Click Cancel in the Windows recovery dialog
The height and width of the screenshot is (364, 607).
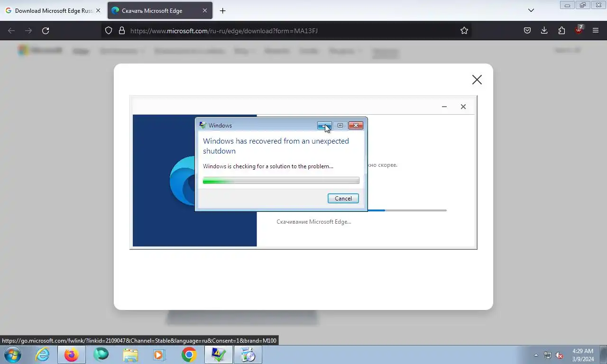(x=343, y=199)
